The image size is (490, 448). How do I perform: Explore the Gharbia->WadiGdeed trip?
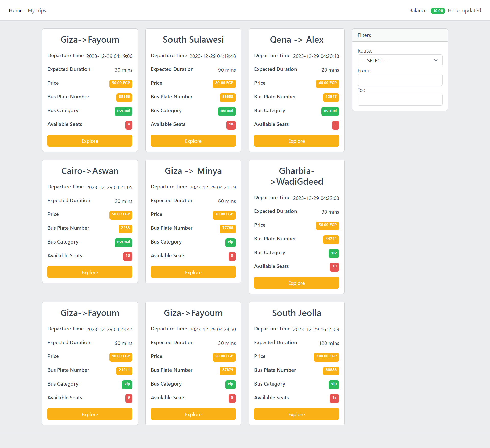click(297, 283)
